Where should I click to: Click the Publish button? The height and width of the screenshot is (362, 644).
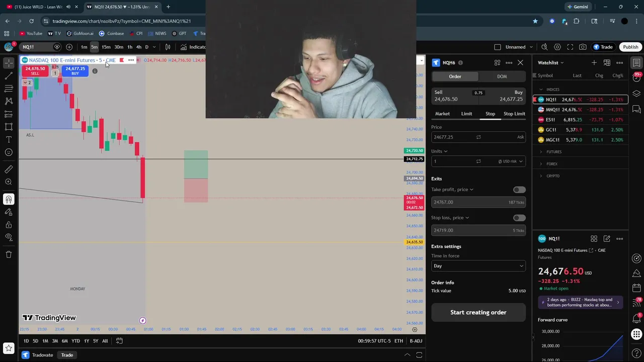(x=630, y=47)
